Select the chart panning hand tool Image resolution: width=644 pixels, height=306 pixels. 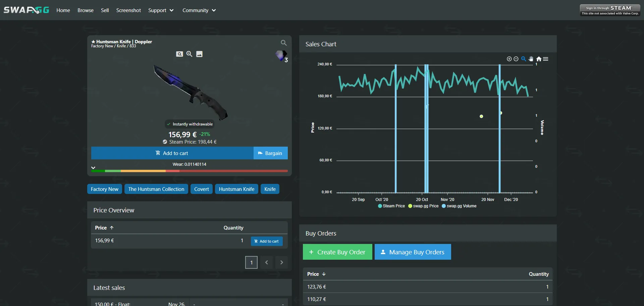click(x=531, y=59)
